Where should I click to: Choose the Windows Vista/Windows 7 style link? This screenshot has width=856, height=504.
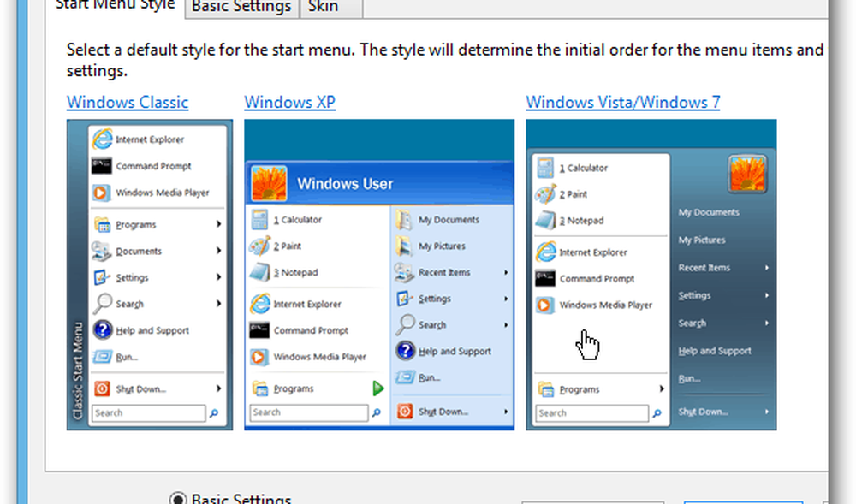coord(622,103)
